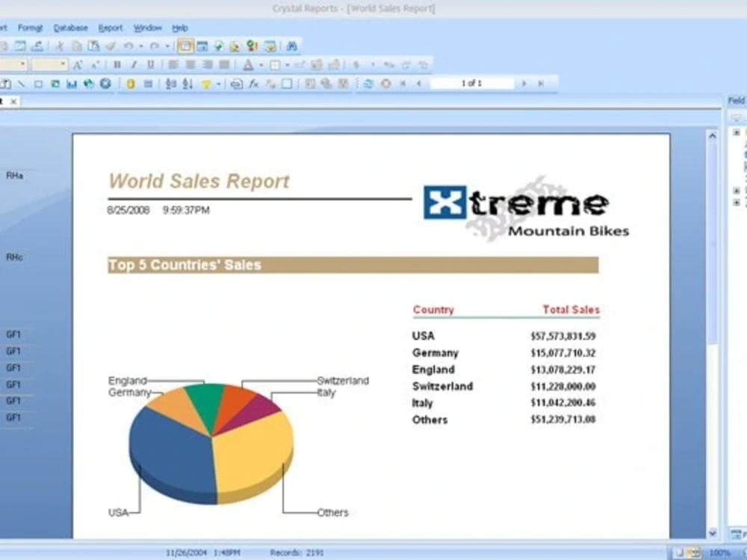Image resolution: width=747 pixels, height=560 pixels.
Task: Click the page number field showing 1 of 1
Action: [471, 84]
